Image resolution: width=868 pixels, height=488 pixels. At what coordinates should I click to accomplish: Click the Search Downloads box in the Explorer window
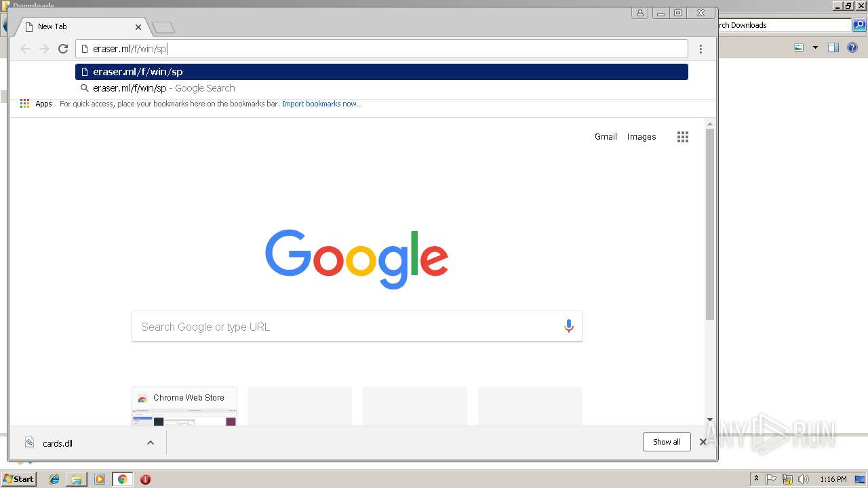(x=784, y=25)
